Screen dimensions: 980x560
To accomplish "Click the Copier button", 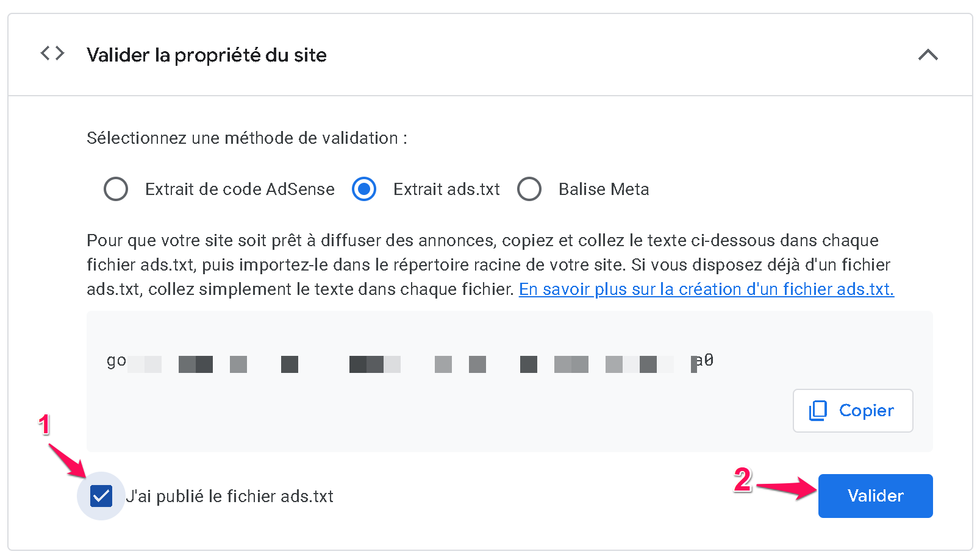I will (853, 411).
